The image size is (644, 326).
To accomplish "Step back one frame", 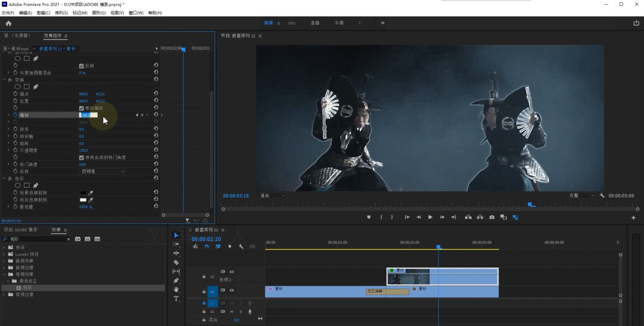I will (419, 217).
